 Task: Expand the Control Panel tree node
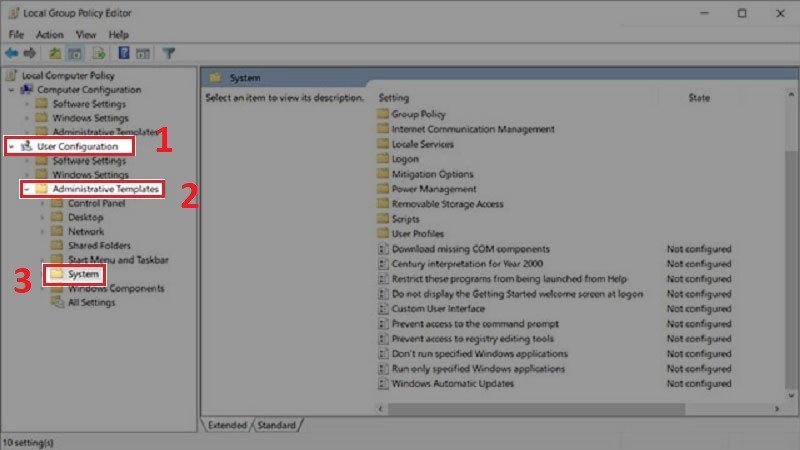(x=43, y=203)
